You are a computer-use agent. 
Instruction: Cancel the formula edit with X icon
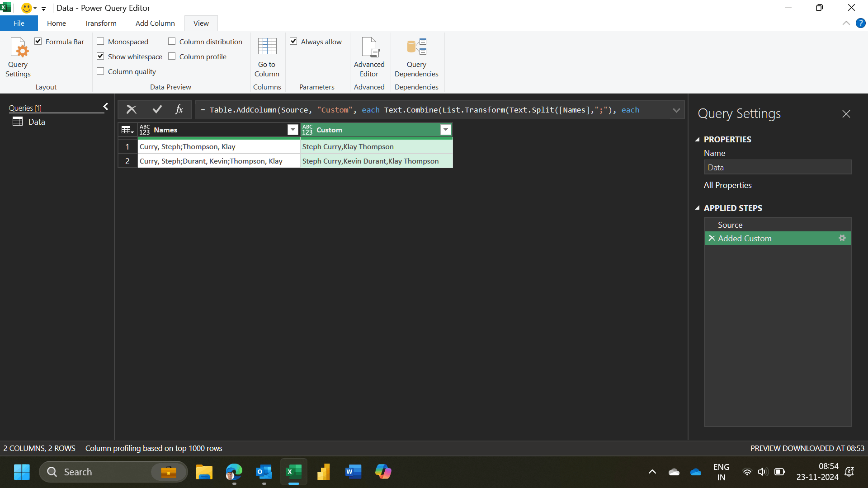point(132,109)
